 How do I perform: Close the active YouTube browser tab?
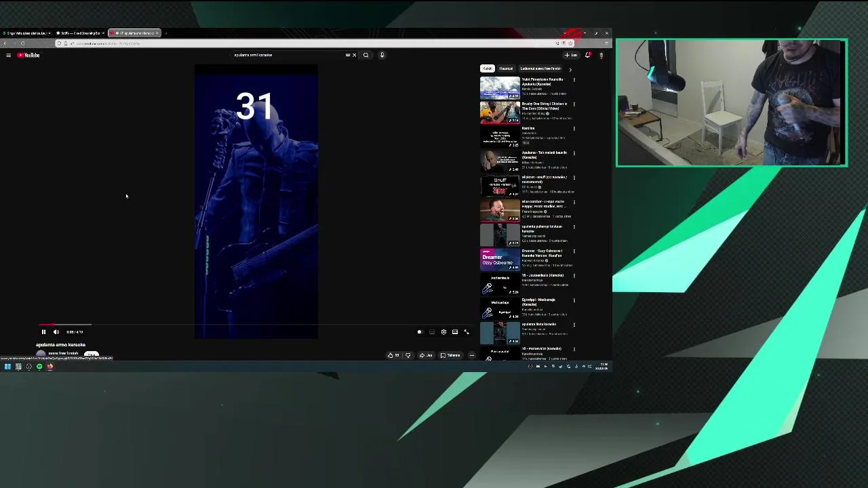click(x=157, y=33)
